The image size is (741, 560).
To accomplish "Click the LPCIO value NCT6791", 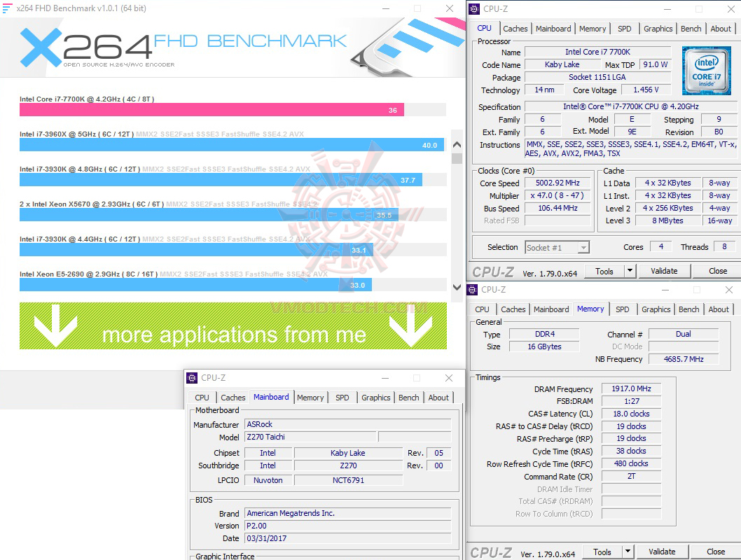I will [348, 480].
